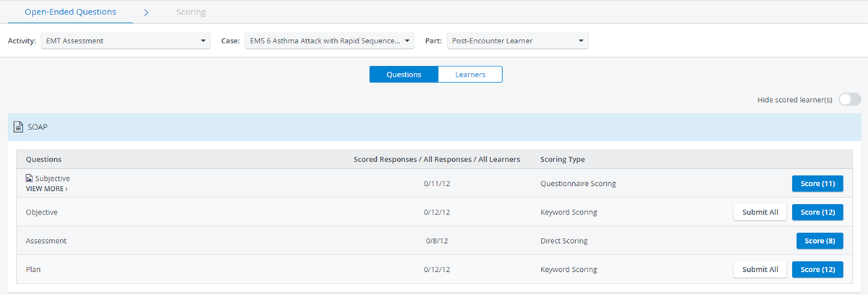Viewport: 868px width, 295px height.
Task: Click Submit All for Plan
Action: [x=760, y=270]
